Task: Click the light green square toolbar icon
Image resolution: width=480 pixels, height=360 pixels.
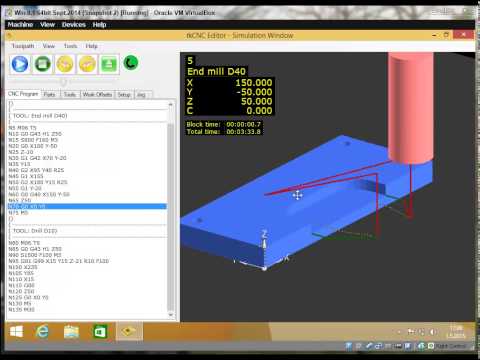Action: (109, 64)
